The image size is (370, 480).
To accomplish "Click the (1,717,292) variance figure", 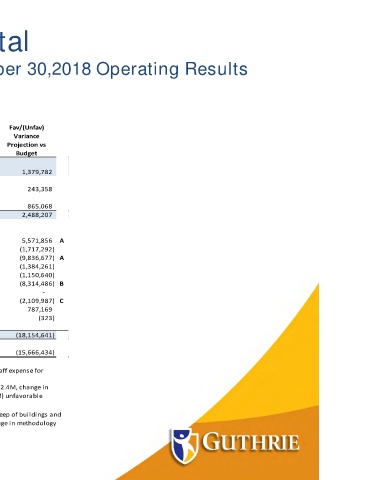I will click(37, 249).
